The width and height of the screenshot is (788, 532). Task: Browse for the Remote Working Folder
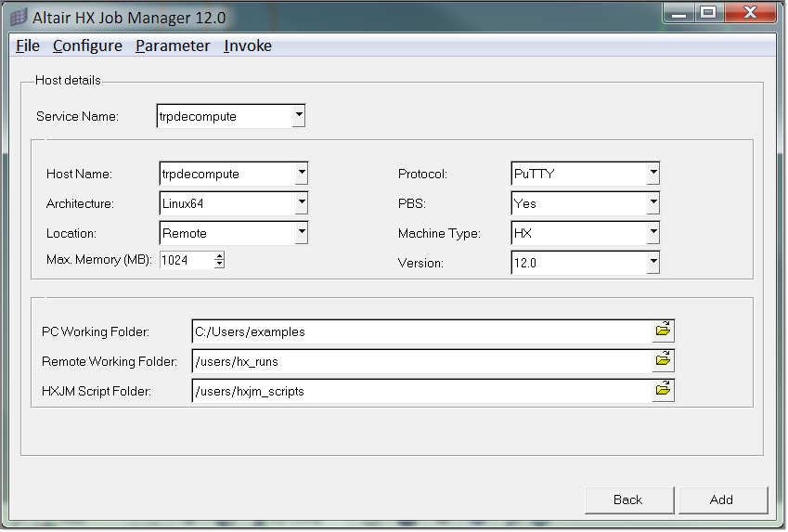tap(663, 360)
